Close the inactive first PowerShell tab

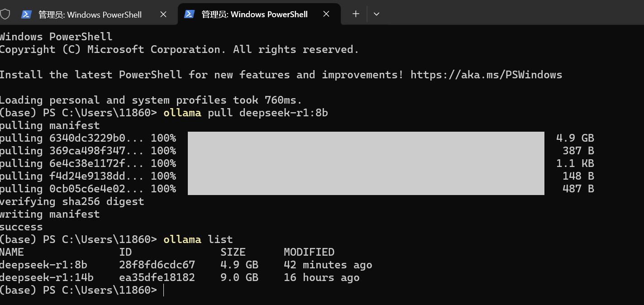point(163,14)
